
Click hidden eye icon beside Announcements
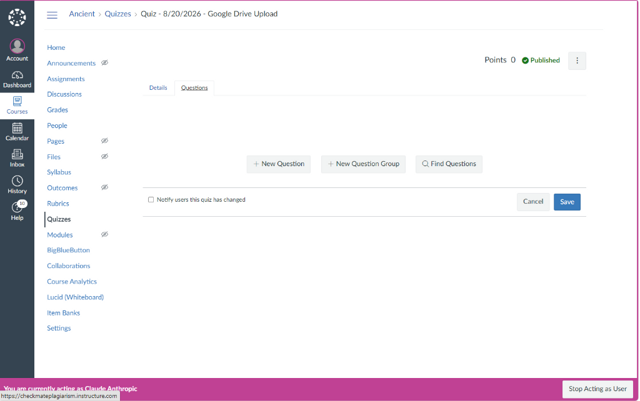point(104,63)
